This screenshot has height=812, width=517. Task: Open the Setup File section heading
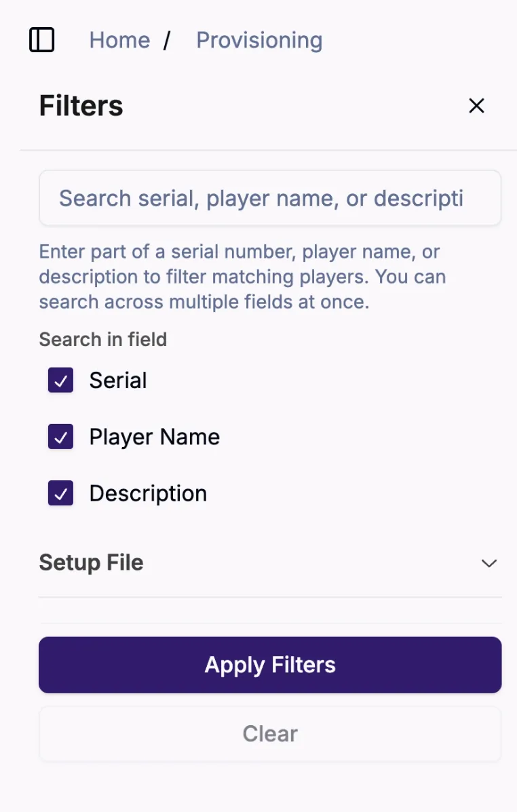coord(91,563)
